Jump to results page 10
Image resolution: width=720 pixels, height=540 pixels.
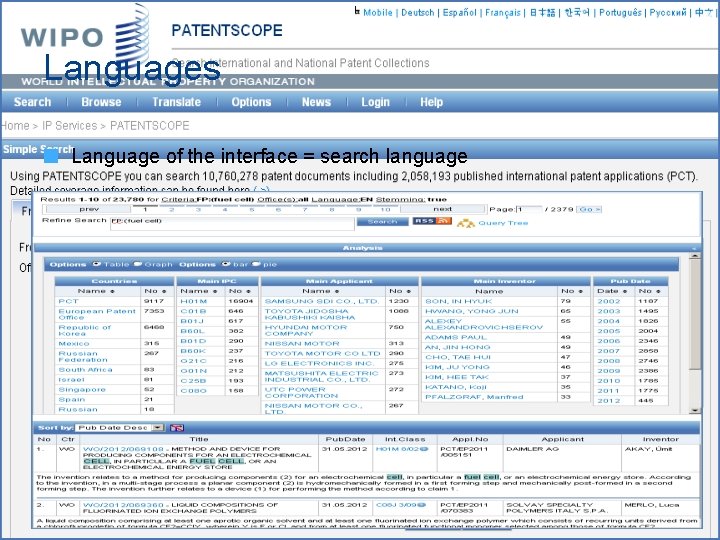click(x=385, y=209)
